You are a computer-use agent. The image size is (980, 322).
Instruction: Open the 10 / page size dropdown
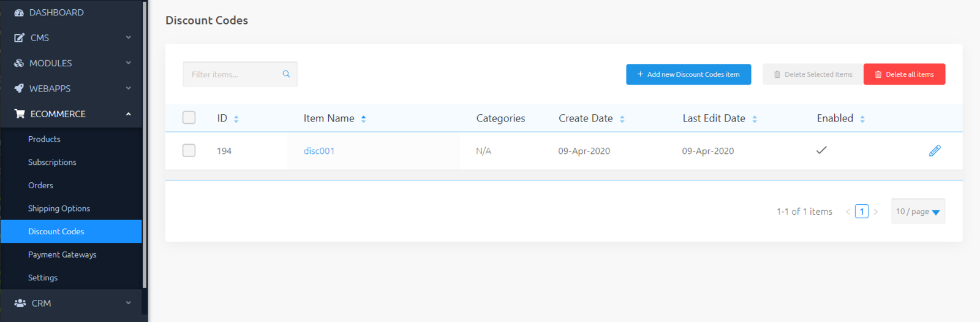918,212
